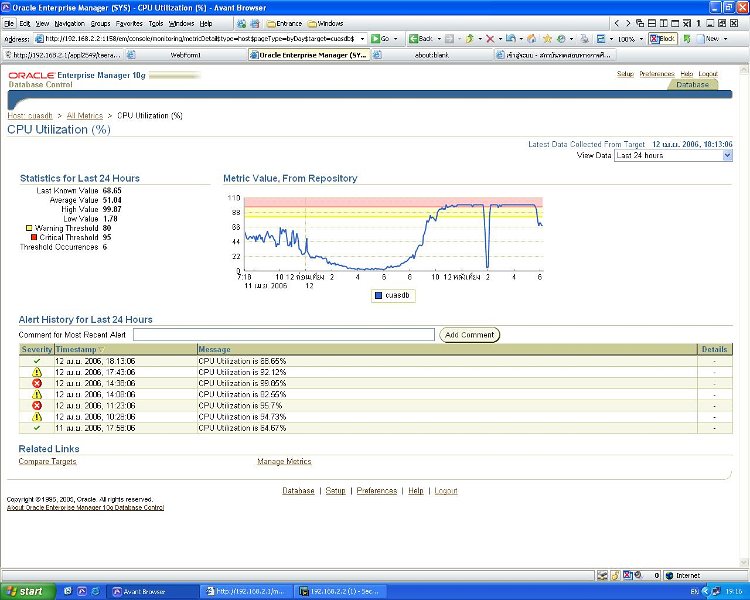This screenshot has width=750, height=600.
Task: Open the Compare Targets link
Action: [x=47, y=462]
